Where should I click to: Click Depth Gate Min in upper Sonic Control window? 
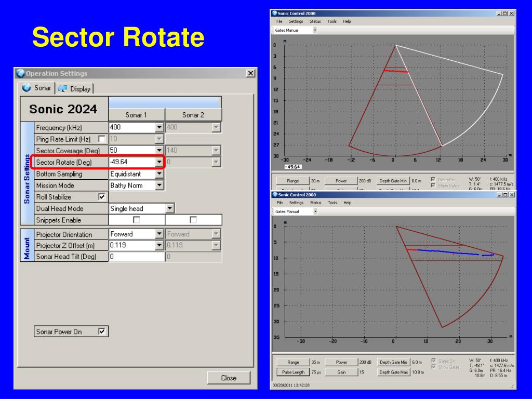pyautogui.click(x=393, y=181)
